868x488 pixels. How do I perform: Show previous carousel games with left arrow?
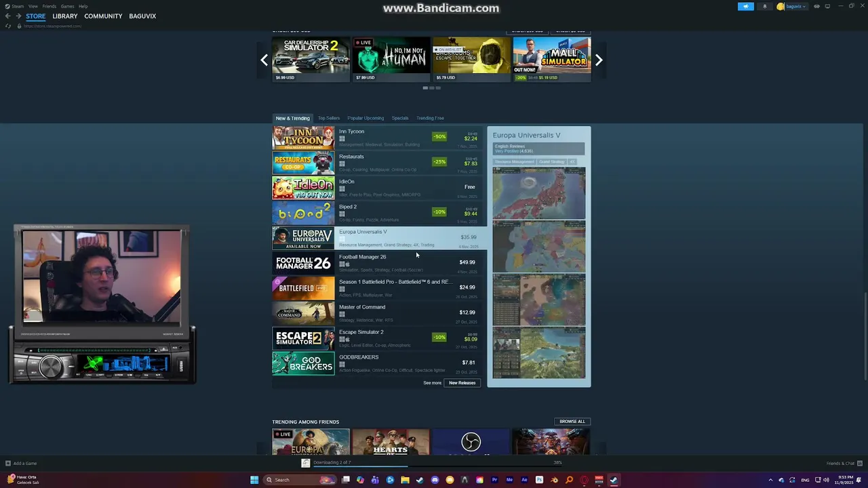264,60
